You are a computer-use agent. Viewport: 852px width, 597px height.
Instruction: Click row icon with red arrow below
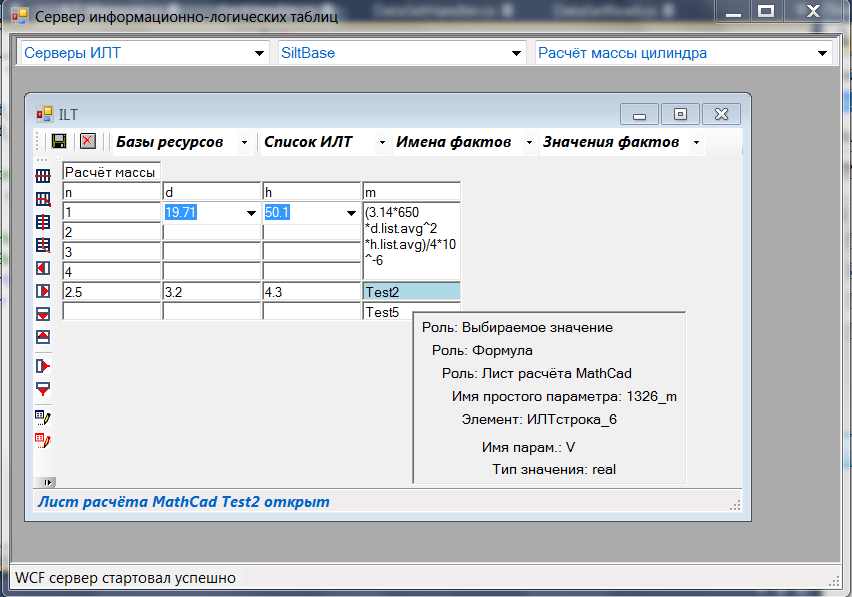[x=43, y=389]
